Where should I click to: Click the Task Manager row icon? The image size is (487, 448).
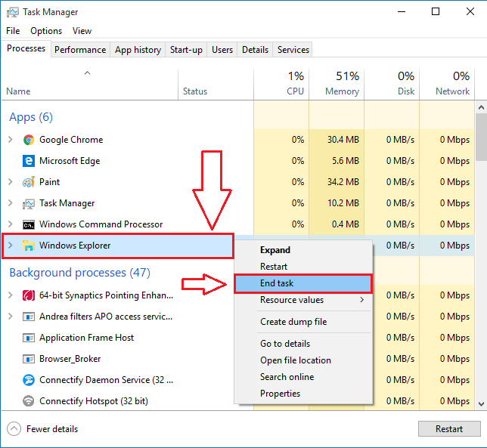point(29,203)
